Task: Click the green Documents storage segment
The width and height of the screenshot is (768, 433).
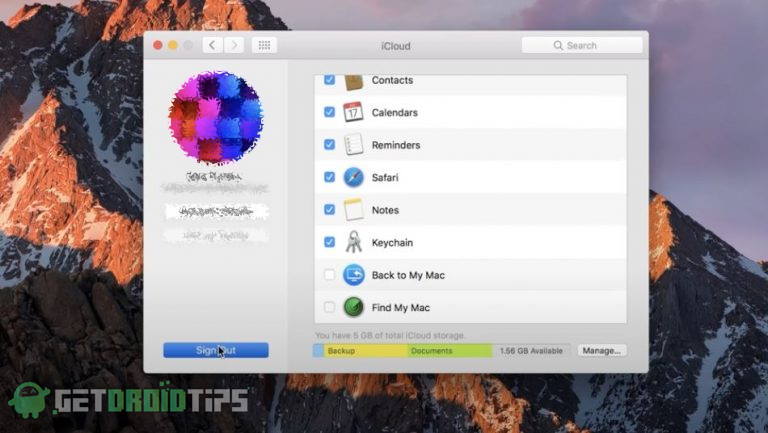Action: (x=450, y=351)
